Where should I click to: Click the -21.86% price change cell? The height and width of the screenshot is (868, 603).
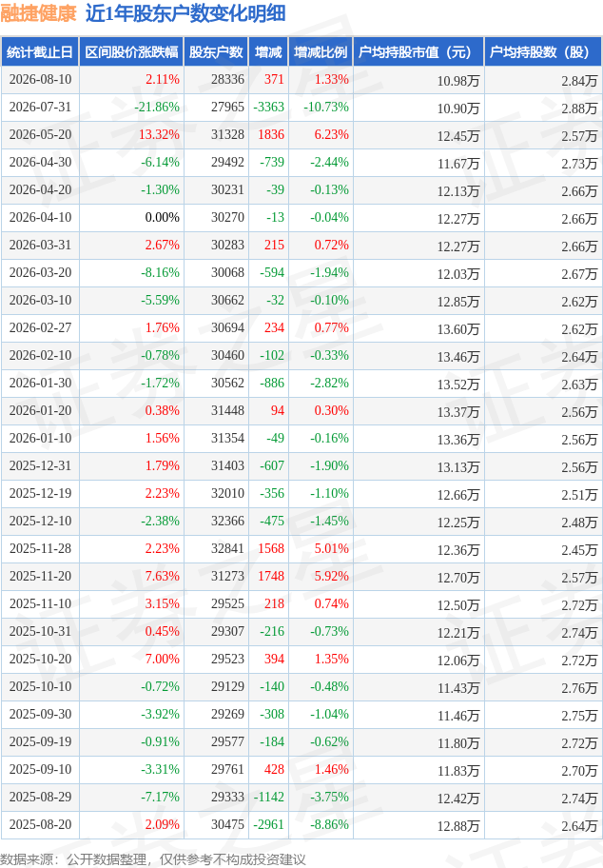(x=157, y=108)
